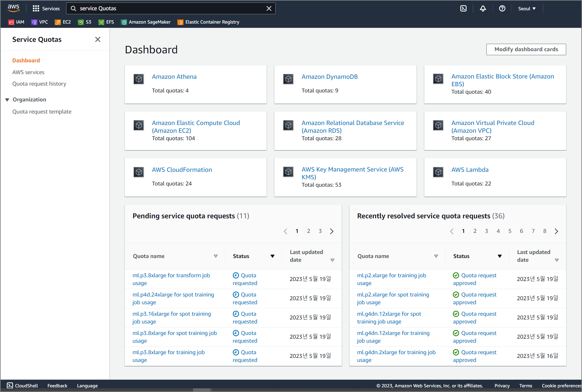The image size is (582, 392).
Task: Click the bottom horizontal scrollbar thumb
Action: pos(201,390)
